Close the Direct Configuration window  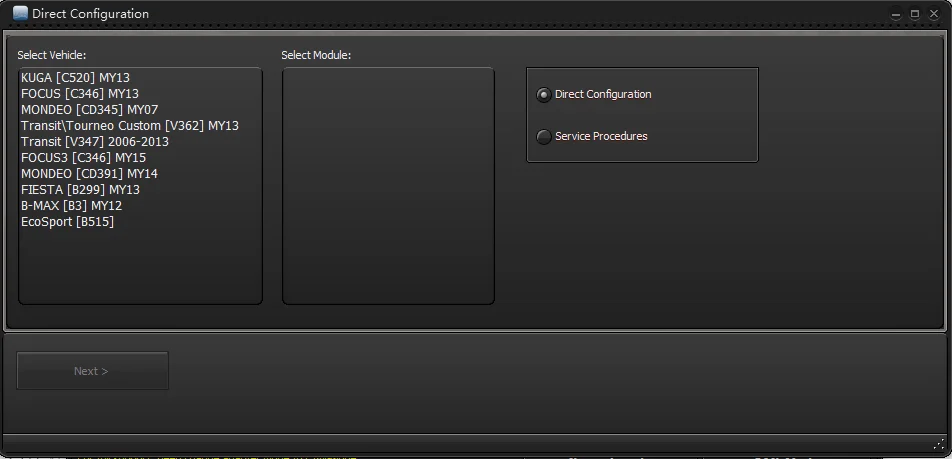[x=934, y=14]
